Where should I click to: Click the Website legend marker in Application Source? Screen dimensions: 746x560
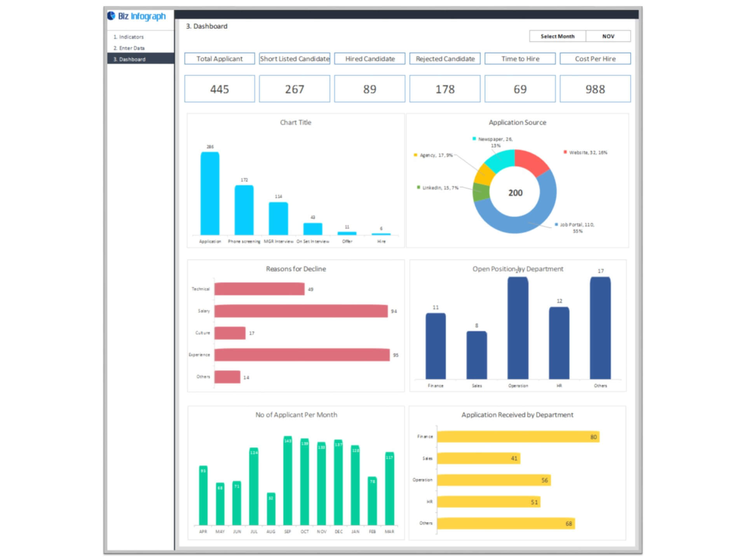pos(564,152)
